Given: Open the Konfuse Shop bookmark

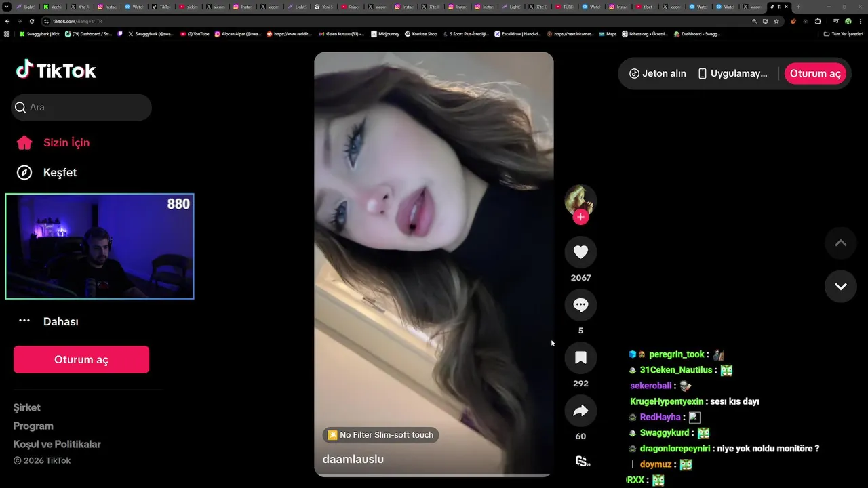Looking at the screenshot, I should [x=420, y=34].
